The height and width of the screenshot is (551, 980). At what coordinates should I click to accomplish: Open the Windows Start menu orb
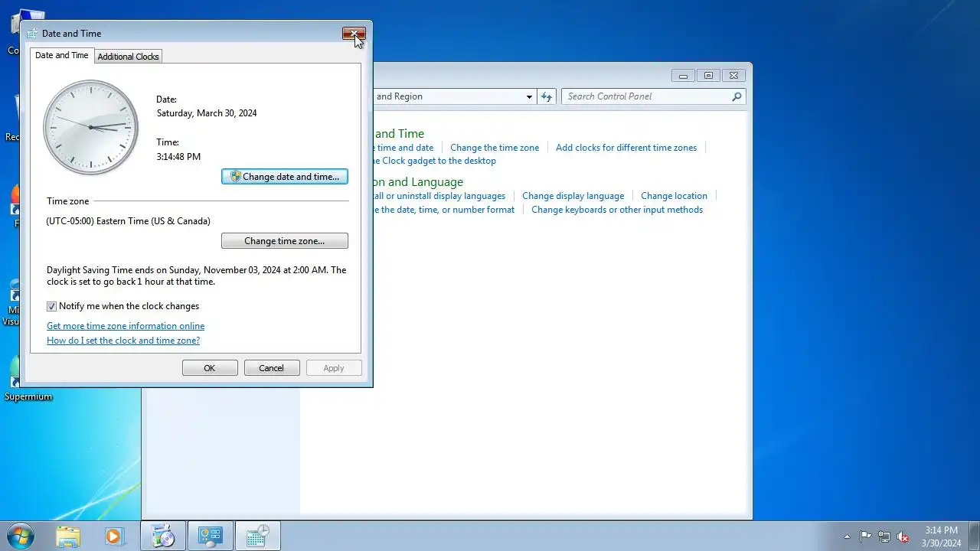[21, 536]
